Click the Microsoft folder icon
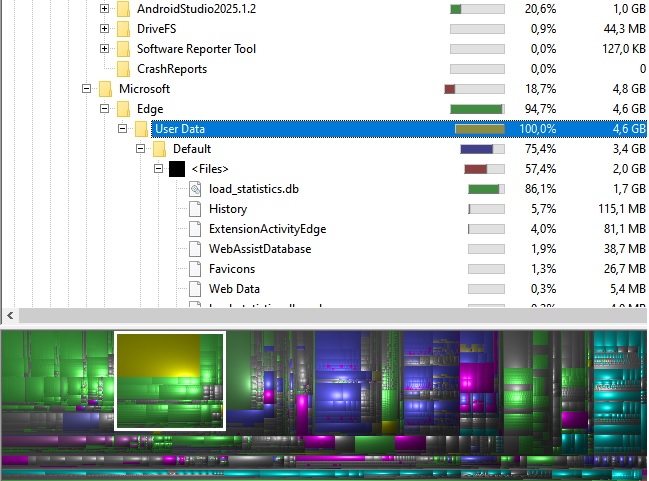 point(105,89)
